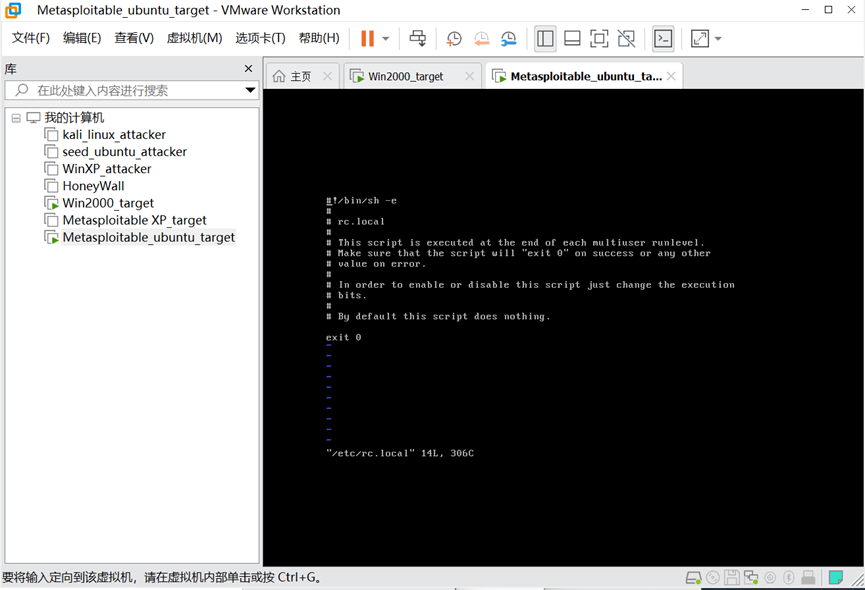Click the '#!/bin/sh -e' line in the console
This screenshot has height=590, width=865.
[x=361, y=201]
